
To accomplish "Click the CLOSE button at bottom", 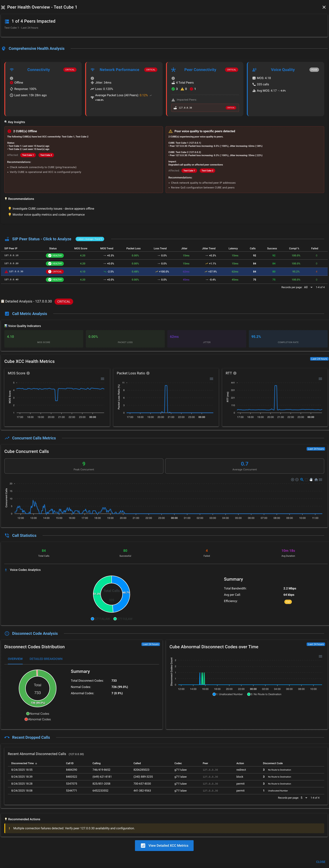I will (x=321, y=862).
